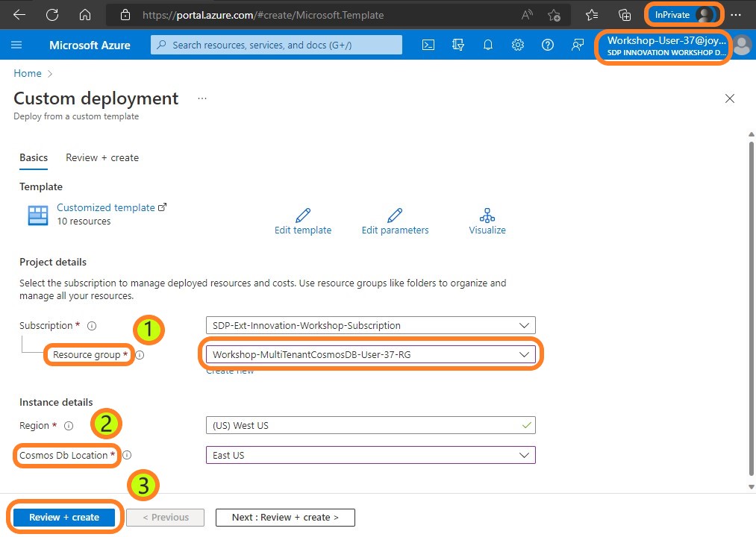Expand the Cosmos Db Location dropdown
The width and height of the screenshot is (756, 537).
click(370, 455)
